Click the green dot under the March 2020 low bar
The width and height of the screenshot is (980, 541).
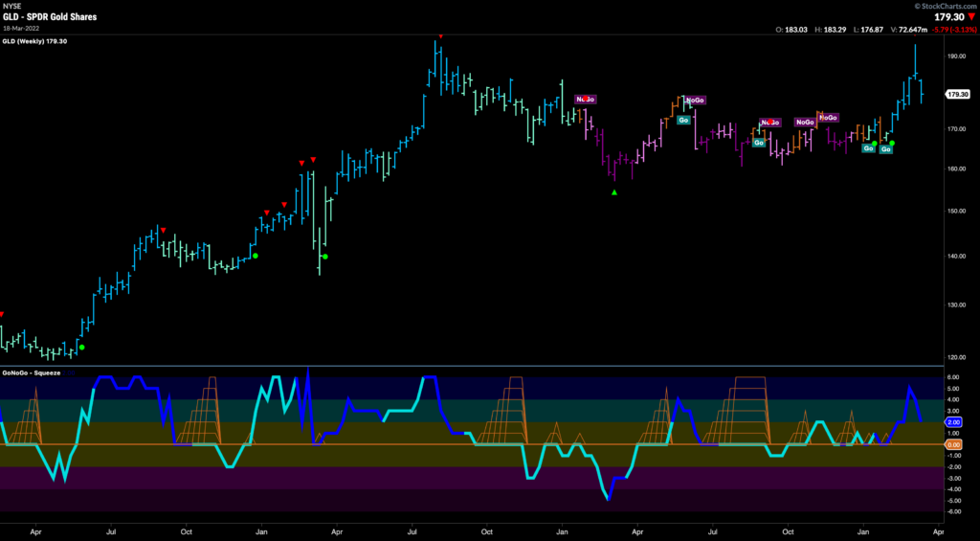click(325, 257)
